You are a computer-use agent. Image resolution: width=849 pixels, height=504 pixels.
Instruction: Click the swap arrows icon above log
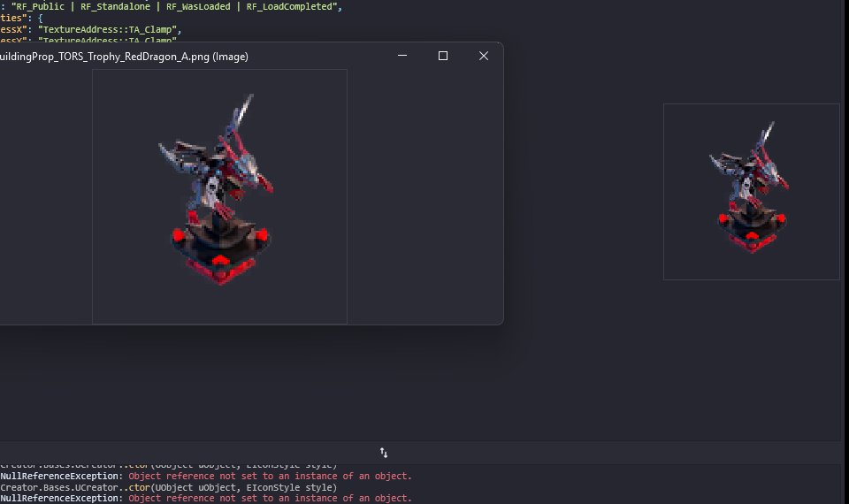pyautogui.click(x=383, y=453)
